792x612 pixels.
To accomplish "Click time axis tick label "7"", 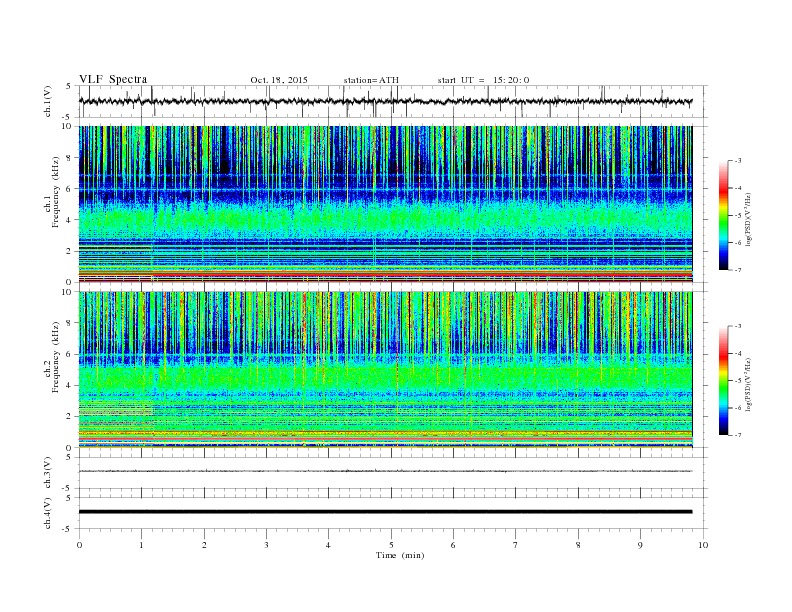I will point(516,545).
